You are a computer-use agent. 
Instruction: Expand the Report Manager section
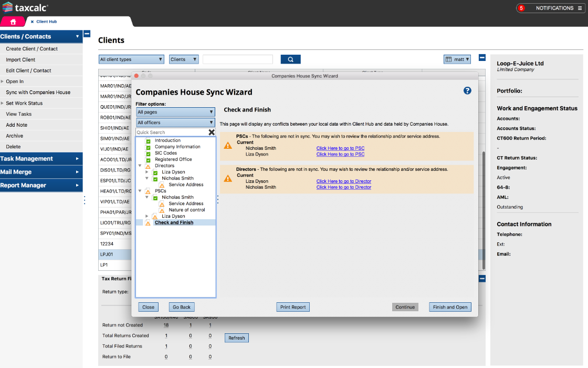41,186
